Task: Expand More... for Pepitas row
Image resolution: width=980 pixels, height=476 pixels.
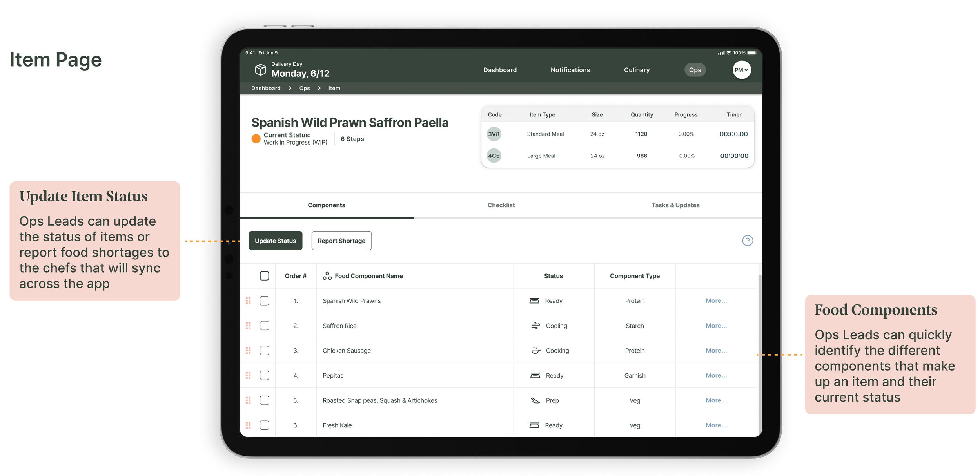Action: 716,375
